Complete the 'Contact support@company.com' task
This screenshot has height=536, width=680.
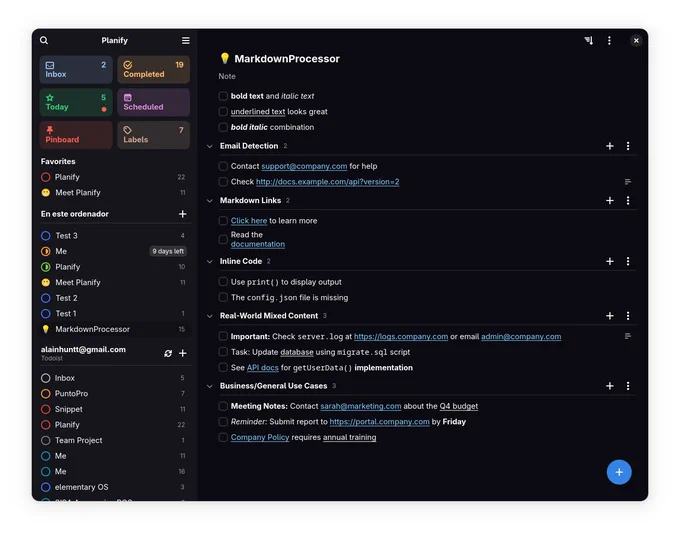click(x=223, y=166)
